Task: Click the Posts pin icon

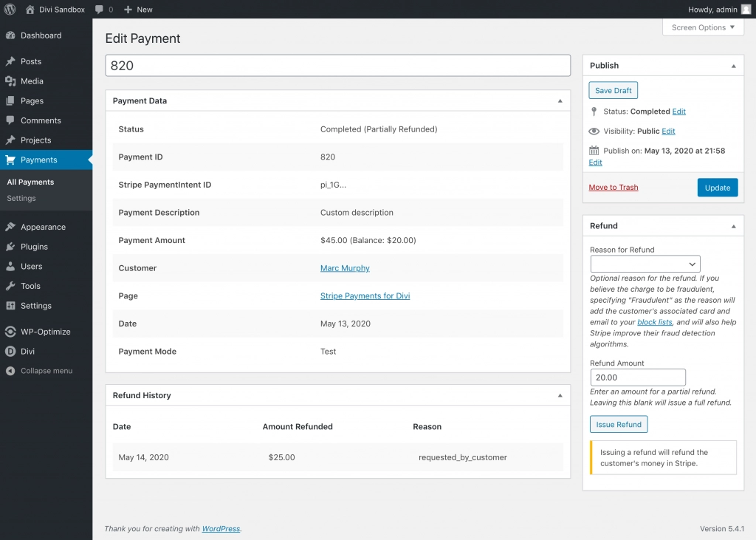Action: (x=10, y=61)
